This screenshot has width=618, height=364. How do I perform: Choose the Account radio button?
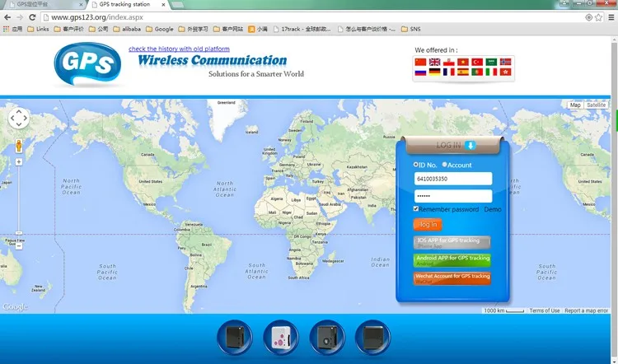click(x=445, y=166)
